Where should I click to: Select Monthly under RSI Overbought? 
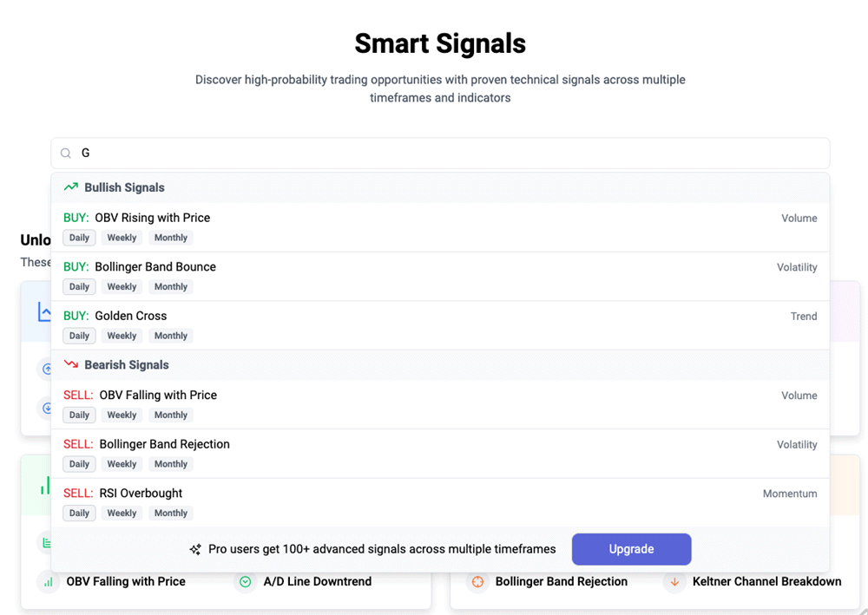[171, 514]
